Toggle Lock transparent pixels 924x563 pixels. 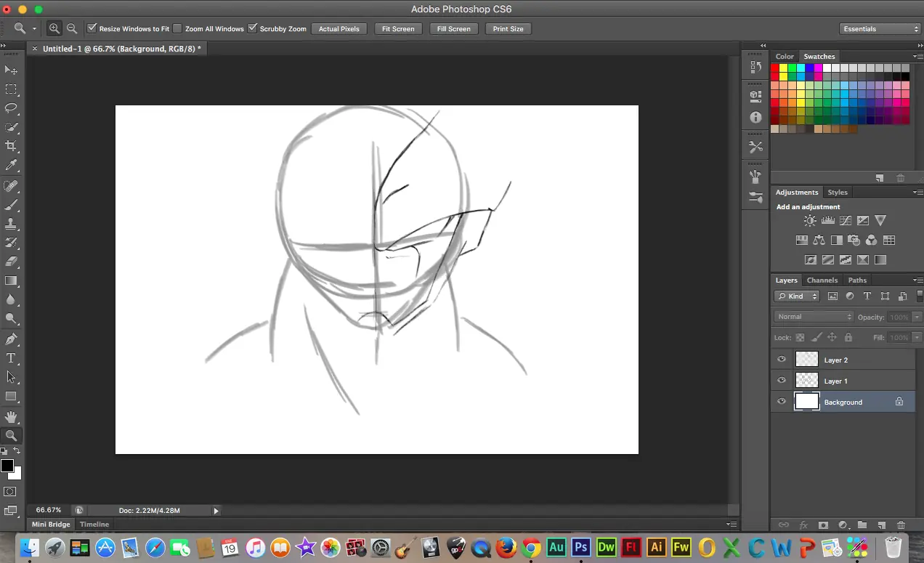click(x=800, y=338)
